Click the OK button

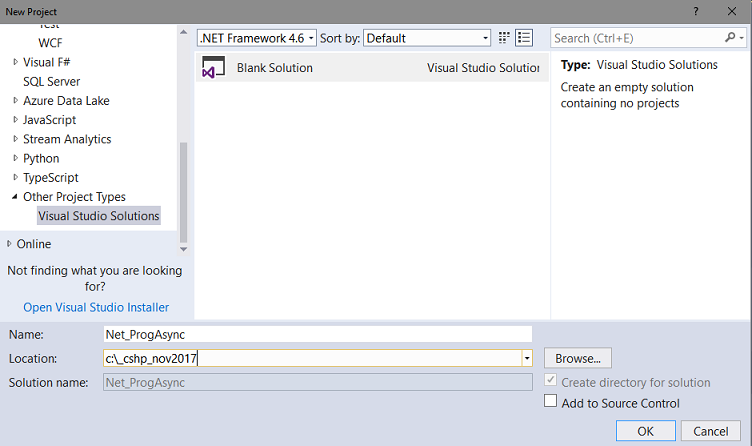[x=646, y=431]
